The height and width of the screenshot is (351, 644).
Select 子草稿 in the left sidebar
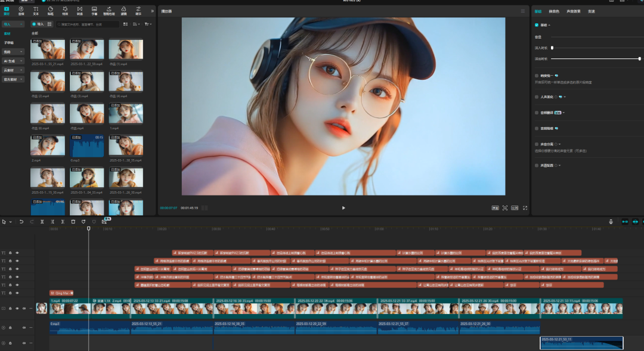coord(8,43)
